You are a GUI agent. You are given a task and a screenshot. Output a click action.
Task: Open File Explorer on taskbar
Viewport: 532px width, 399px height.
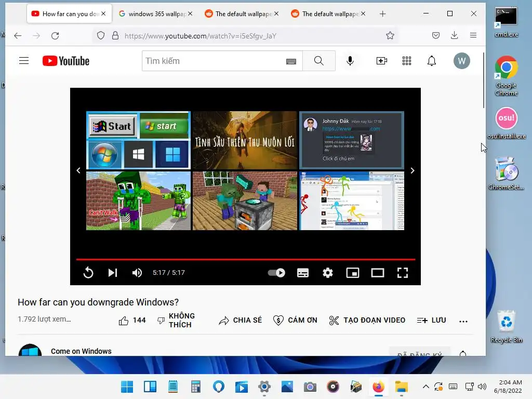402,387
